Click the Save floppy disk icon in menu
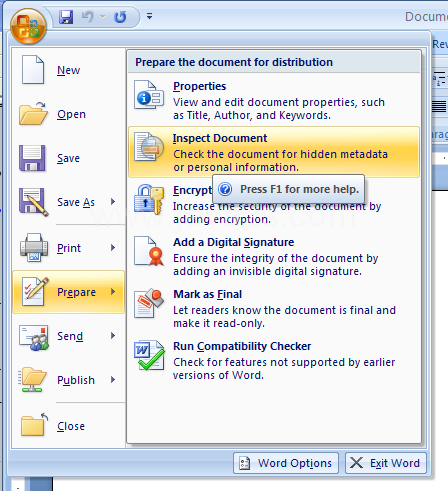The width and height of the screenshot is (448, 491). [32, 158]
